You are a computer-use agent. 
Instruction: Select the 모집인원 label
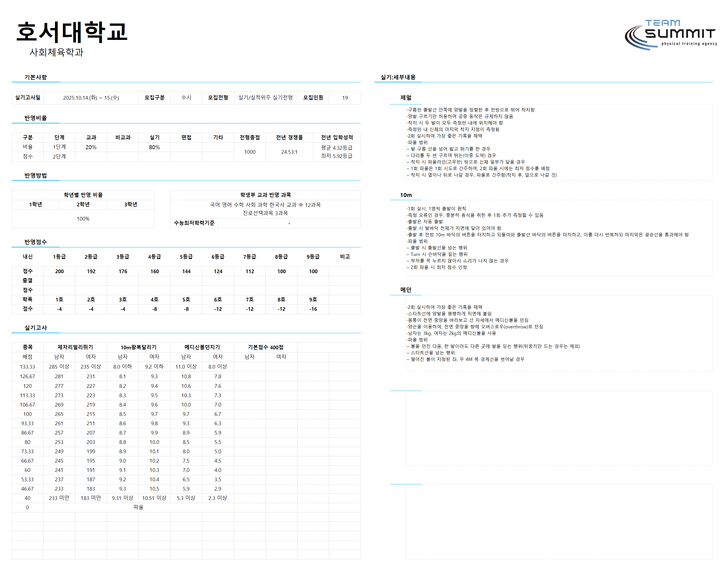[x=313, y=98]
